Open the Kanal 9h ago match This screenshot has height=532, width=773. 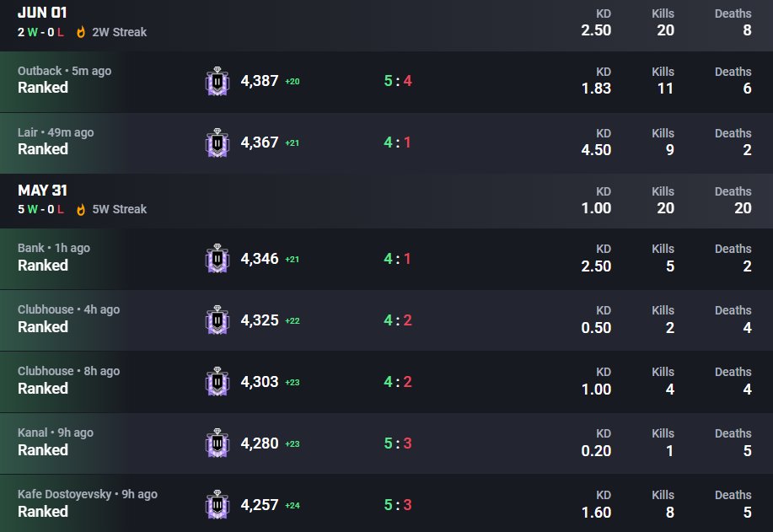(x=386, y=443)
